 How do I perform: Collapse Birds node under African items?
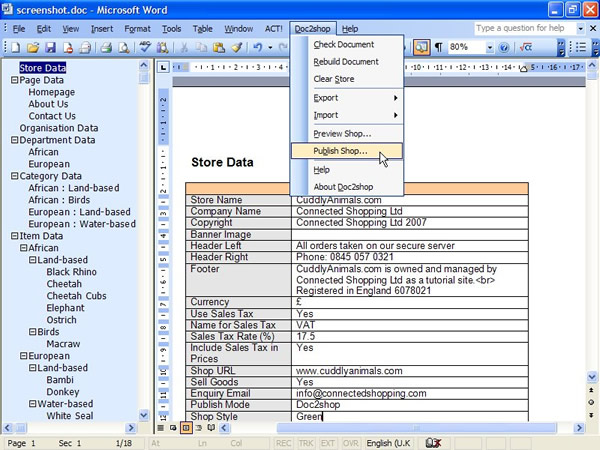(33, 332)
